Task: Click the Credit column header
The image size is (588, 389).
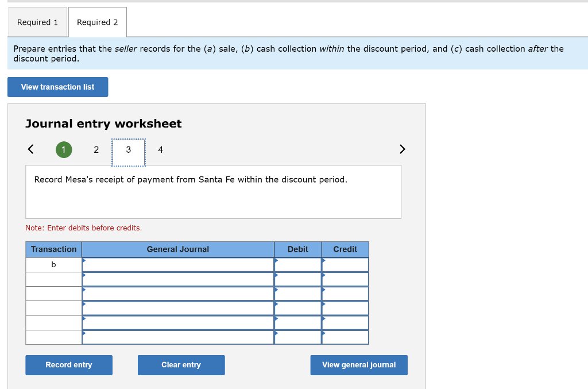Action: pyautogui.click(x=345, y=249)
